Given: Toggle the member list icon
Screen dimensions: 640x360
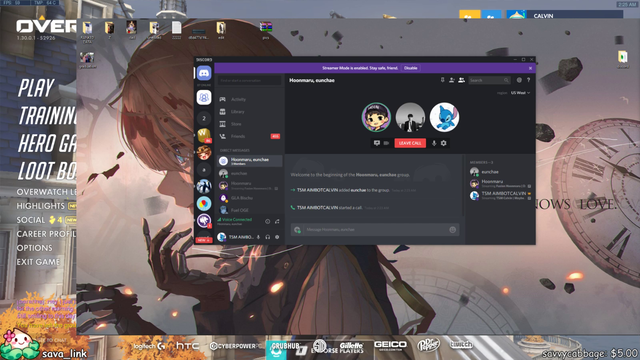Looking at the screenshot, I should [461, 80].
